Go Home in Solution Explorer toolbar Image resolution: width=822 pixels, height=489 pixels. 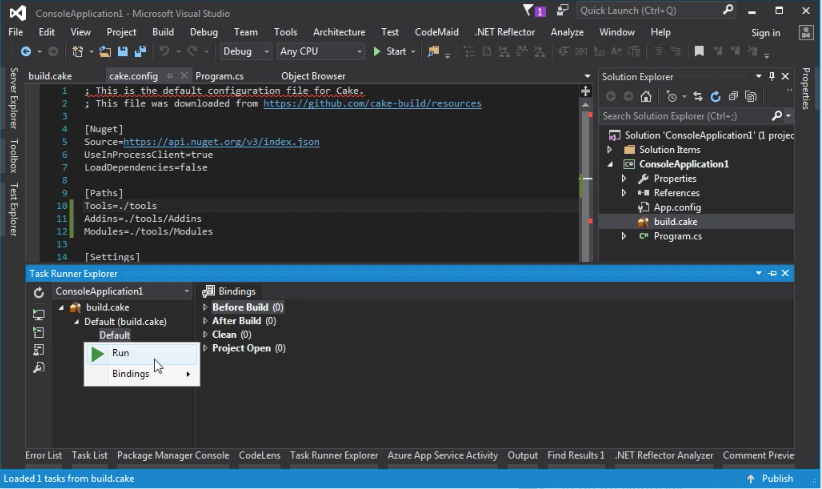(x=646, y=96)
